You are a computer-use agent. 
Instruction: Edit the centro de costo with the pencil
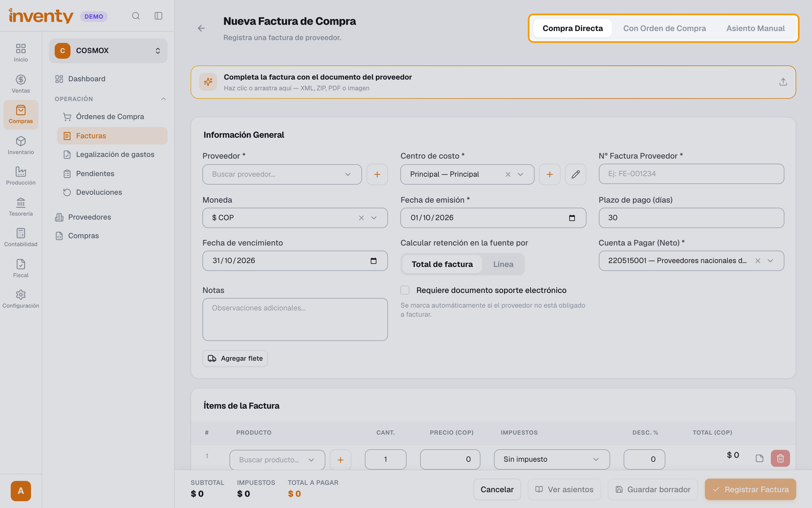coord(576,174)
